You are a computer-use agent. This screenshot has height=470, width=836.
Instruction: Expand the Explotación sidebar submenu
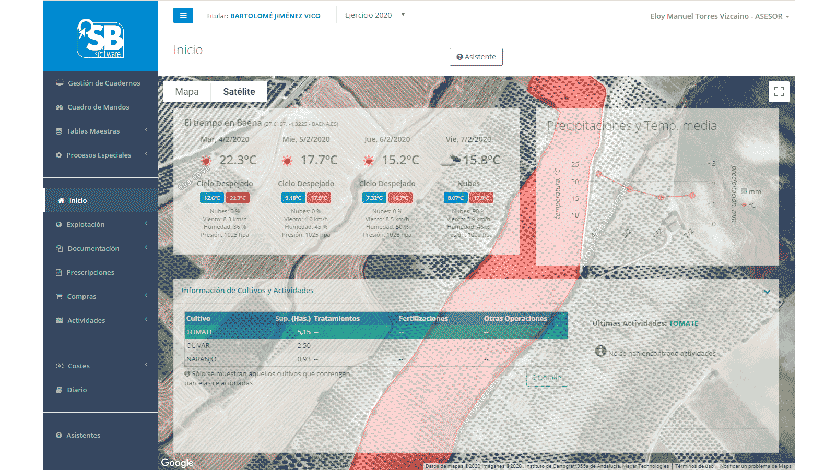tap(100, 225)
